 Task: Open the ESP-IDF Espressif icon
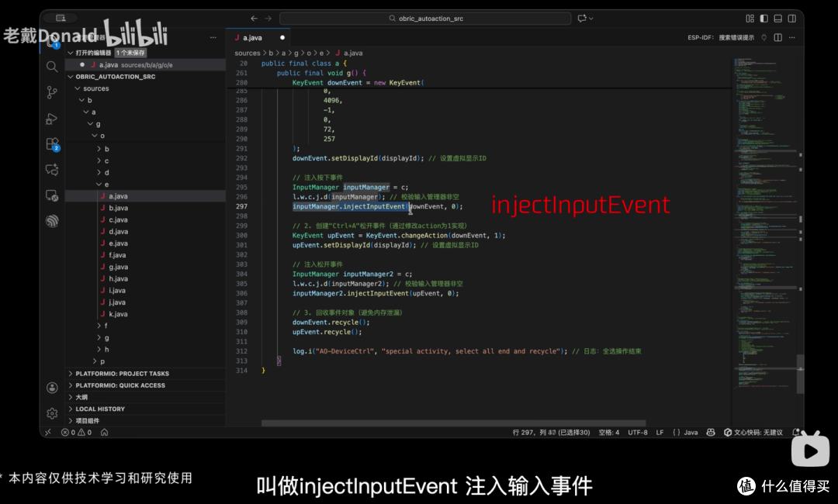click(x=52, y=221)
